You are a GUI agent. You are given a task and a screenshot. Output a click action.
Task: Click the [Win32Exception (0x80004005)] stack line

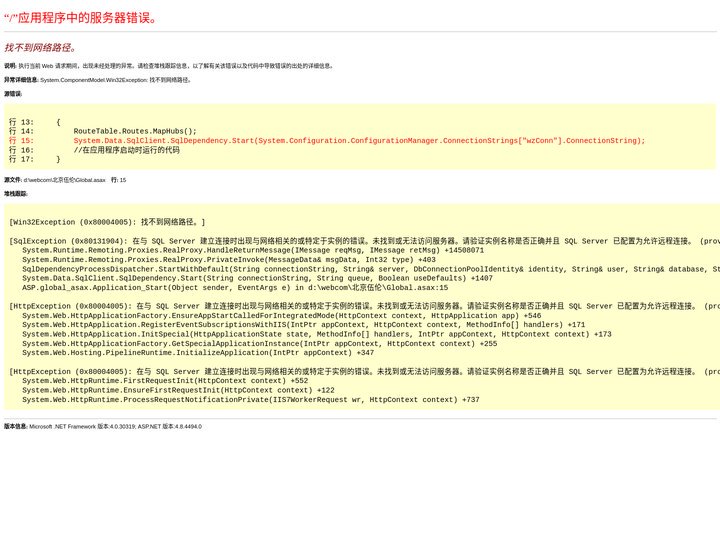point(107,222)
